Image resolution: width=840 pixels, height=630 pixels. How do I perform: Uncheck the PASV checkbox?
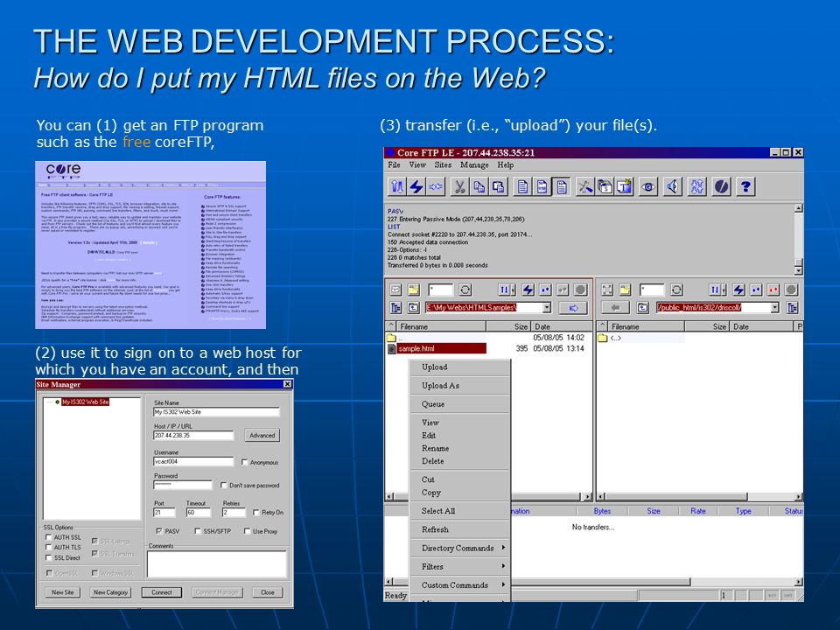(159, 531)
